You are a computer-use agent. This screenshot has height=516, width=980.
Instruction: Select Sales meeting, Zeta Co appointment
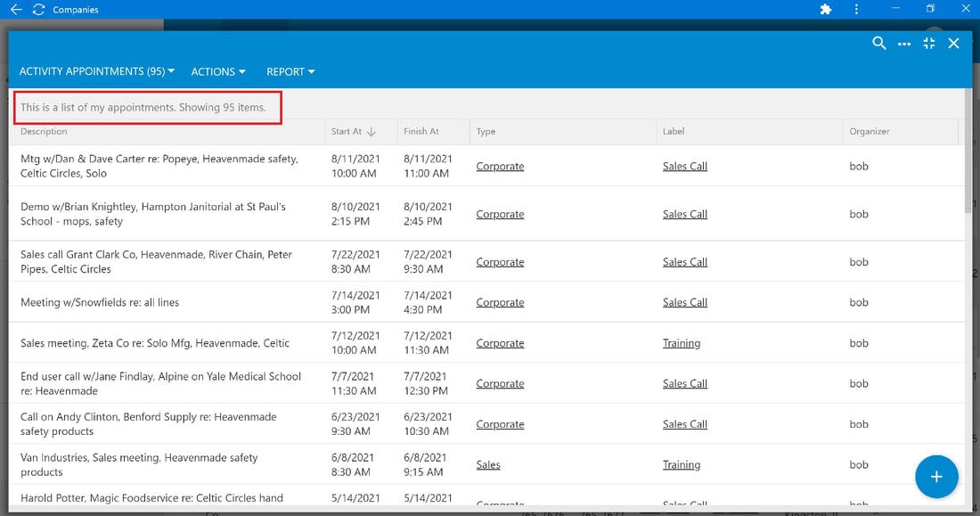pos(155,343)
